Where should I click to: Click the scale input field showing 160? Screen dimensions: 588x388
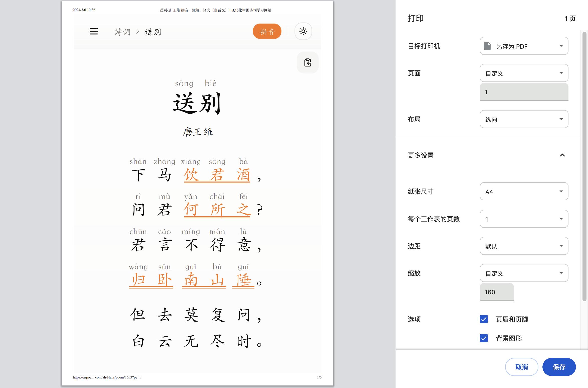coord(497,292)
